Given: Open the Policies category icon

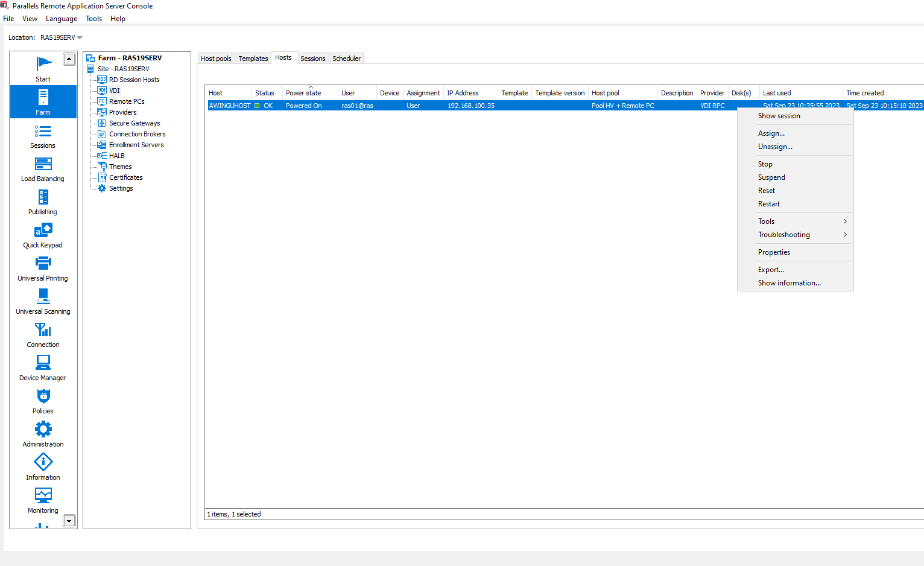Looking at the screenshot, I should click(x=43, y=396).
